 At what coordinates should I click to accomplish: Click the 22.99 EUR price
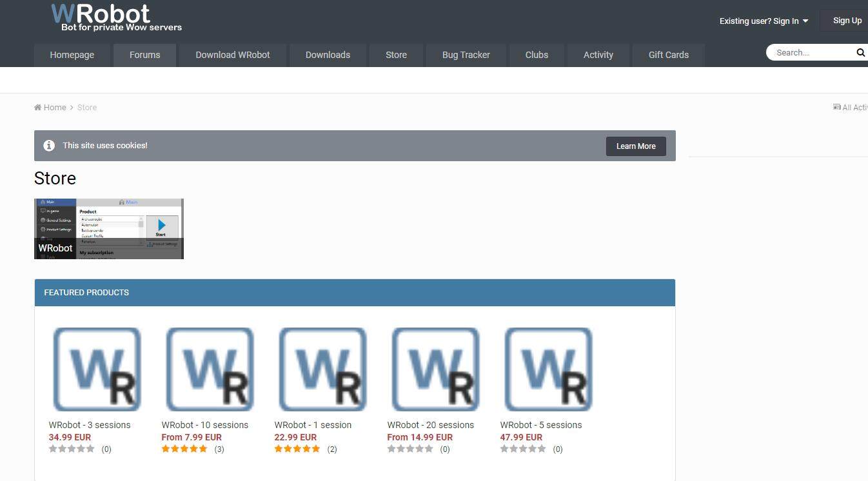pyautogui.click(x=295, y=437)
